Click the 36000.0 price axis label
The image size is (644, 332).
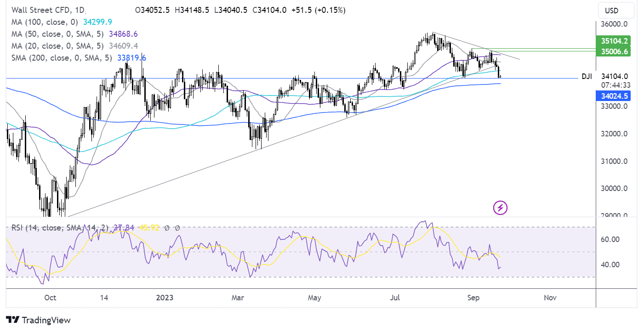click(616, 24)
